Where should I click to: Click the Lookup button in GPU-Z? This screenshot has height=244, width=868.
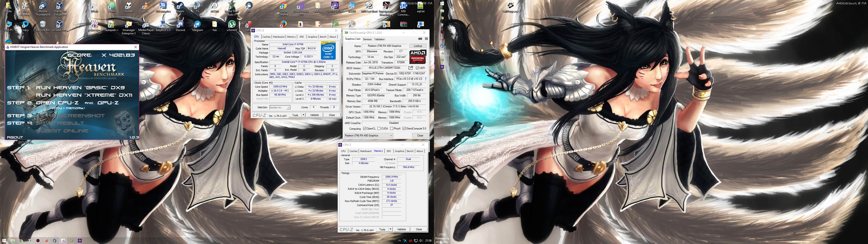point(418,46)
